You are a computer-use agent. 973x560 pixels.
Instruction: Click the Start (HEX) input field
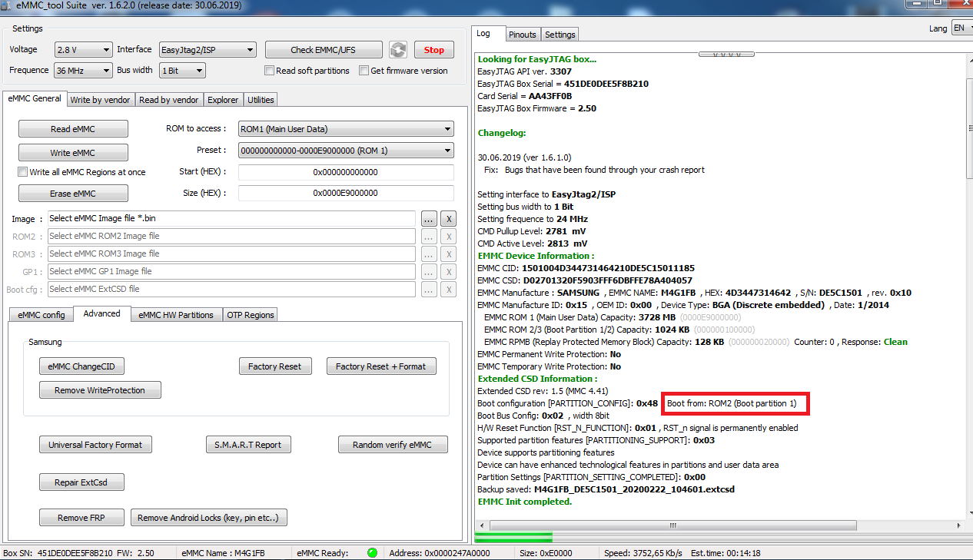345,172
